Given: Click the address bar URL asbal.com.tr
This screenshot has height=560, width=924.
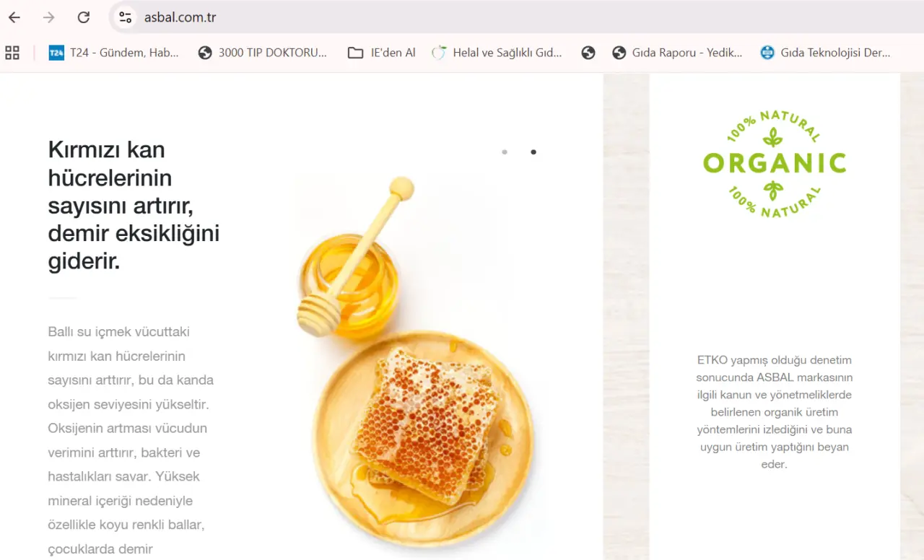Looking at the screenshot, I should click(x=180, y=17).
